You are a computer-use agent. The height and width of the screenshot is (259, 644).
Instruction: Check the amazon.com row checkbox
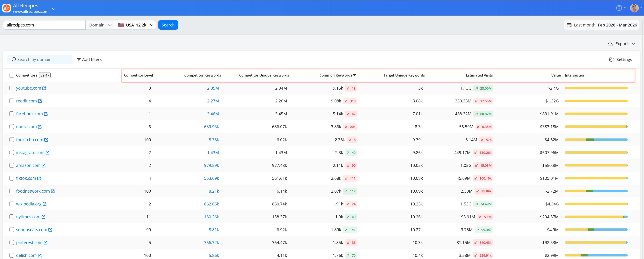click(11, 165)
